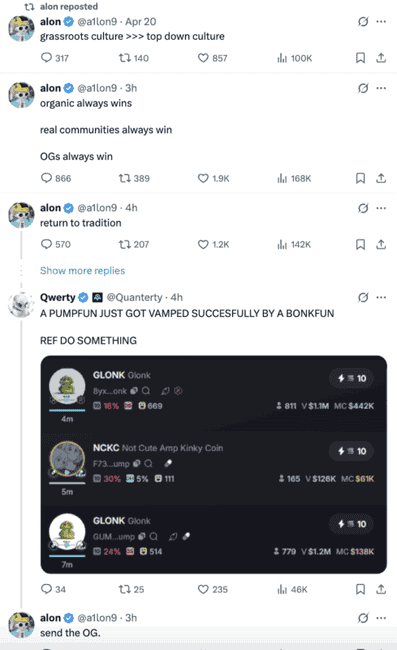
Task: Open GLONK token list screenshot image
Action: [x=213, y=465]
